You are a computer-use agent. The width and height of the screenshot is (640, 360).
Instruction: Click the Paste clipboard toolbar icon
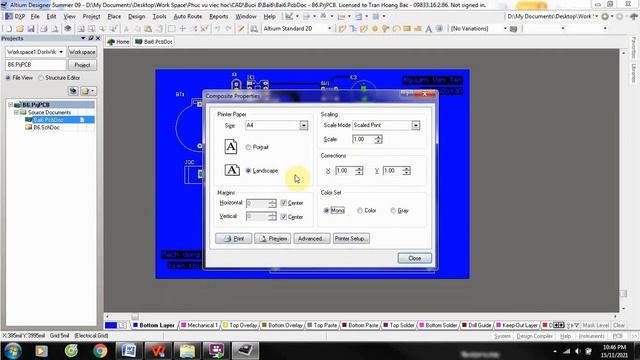pyautogui.click(x=148, y=29)
